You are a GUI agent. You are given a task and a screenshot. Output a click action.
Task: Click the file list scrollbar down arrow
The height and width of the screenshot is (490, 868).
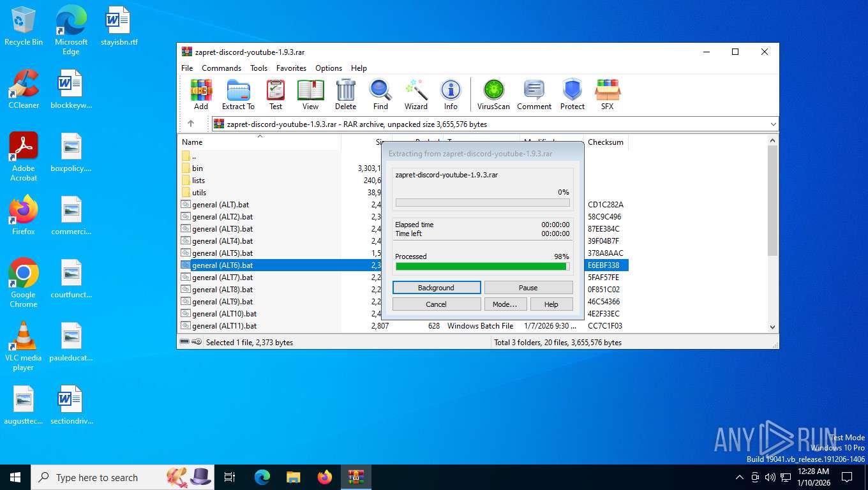(772, 327)
